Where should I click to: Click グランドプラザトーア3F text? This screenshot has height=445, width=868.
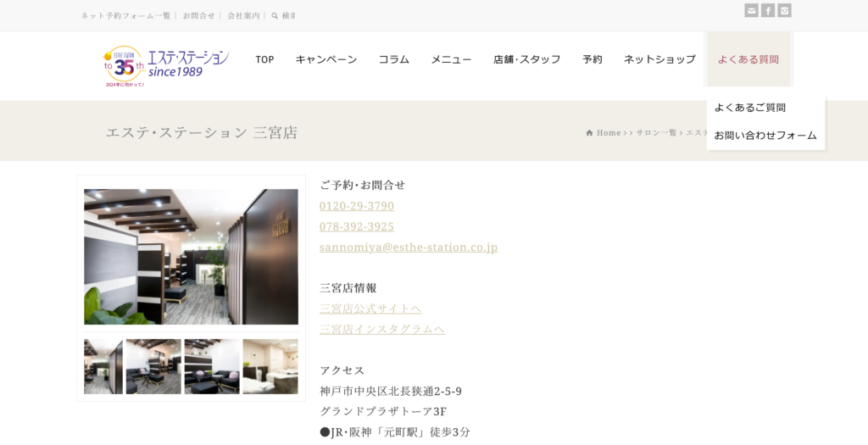pos(383,412)
